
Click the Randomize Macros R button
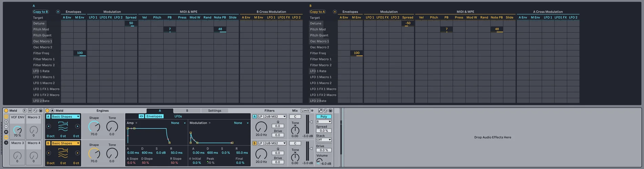[24, 111]
